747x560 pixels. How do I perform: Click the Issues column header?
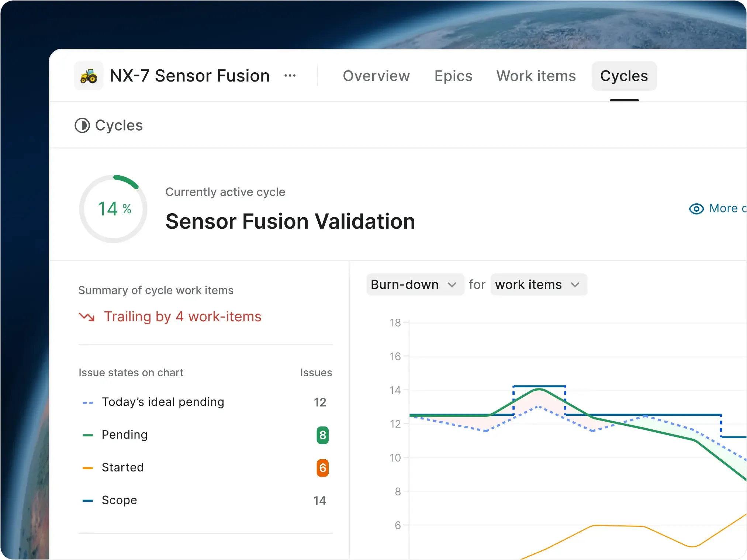[x=316, y=373]
